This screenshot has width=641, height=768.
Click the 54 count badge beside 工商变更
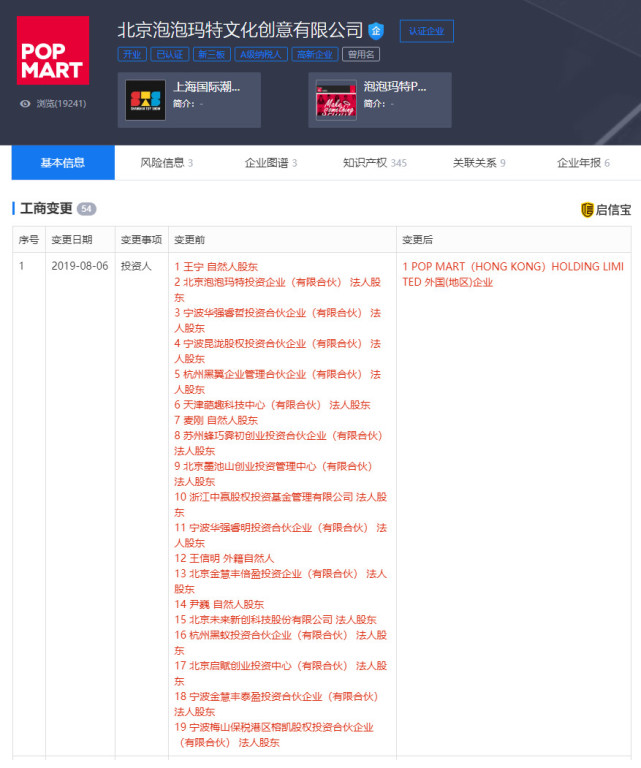coord(87,209)
